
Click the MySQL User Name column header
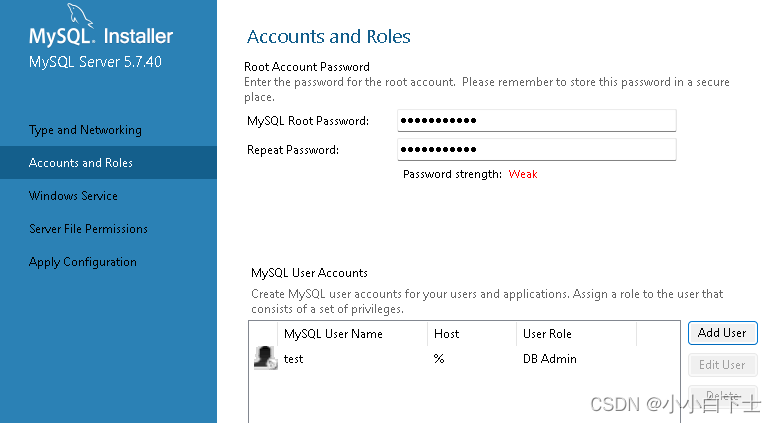click(x=333, y=334)
